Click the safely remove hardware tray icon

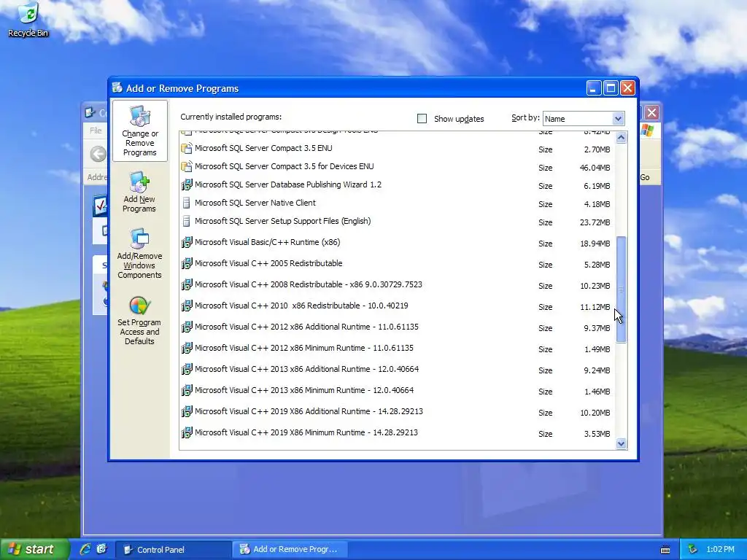pos(693,549)
